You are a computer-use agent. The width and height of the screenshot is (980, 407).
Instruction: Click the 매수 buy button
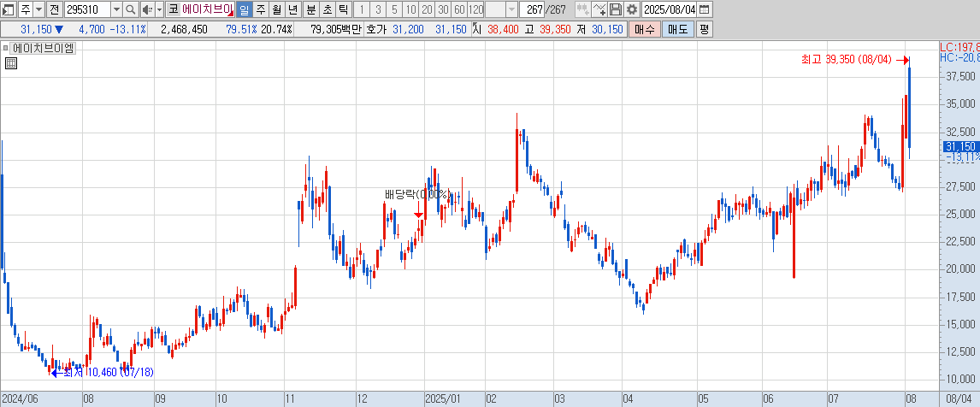click(643, 29)
